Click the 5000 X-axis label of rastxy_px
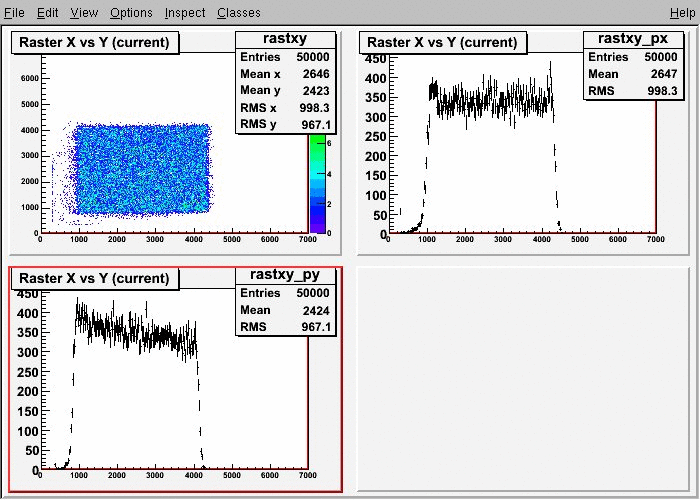This screenshot has height=500, width=700. tap(579, 239)
